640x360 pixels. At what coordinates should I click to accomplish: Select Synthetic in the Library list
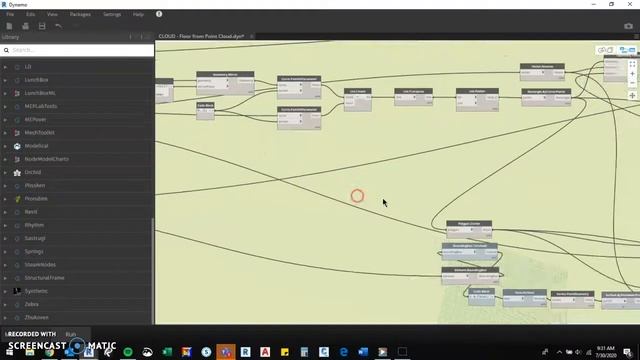pyautogui.click(x=36, y=291)
